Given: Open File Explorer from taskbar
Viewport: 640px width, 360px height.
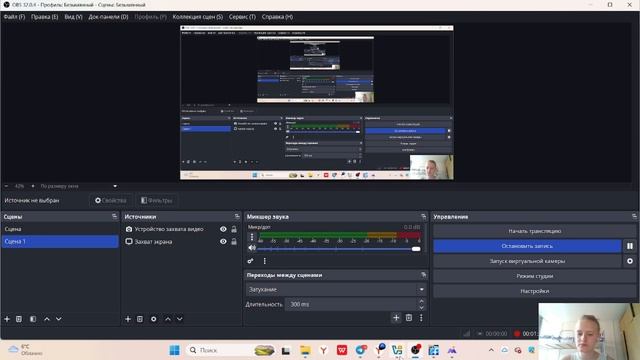Looking at the screenshot, I should 305,350.
